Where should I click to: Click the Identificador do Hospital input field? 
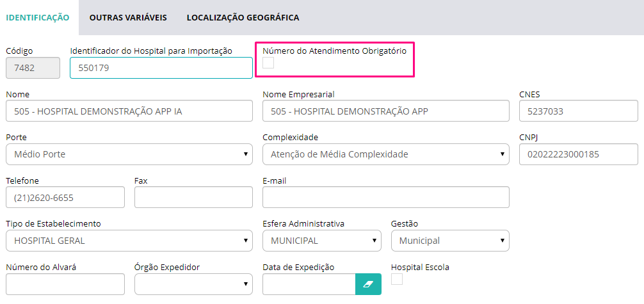point(161,68)
